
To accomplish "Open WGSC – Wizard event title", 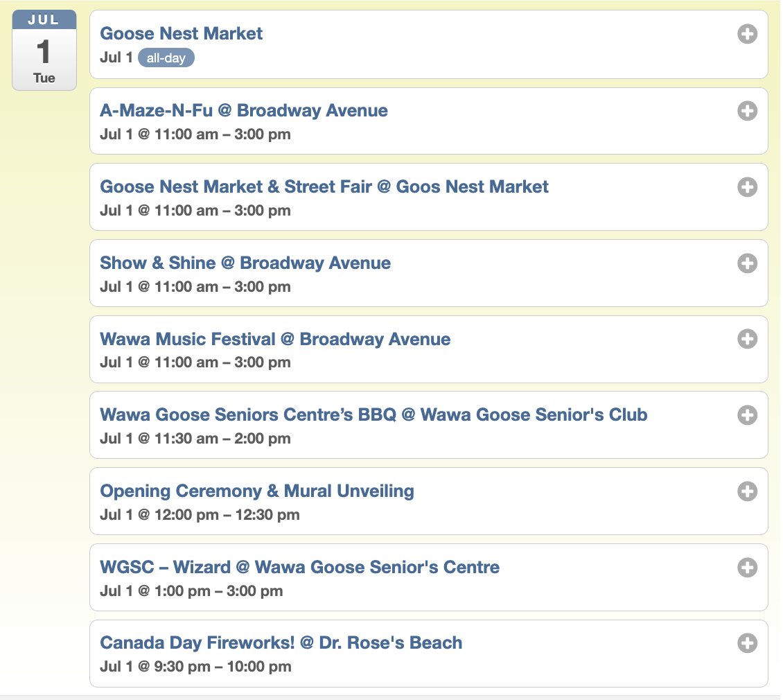I will coord(299,567).
